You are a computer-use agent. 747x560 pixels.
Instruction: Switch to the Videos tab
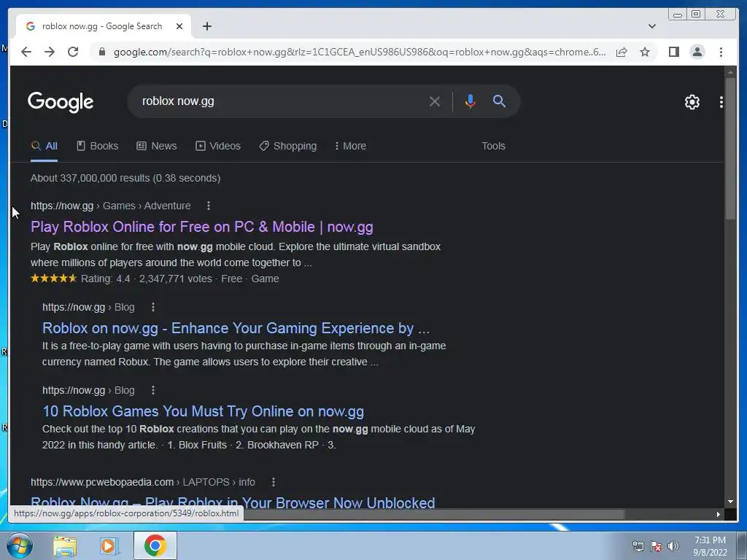[x=218, y=146]
